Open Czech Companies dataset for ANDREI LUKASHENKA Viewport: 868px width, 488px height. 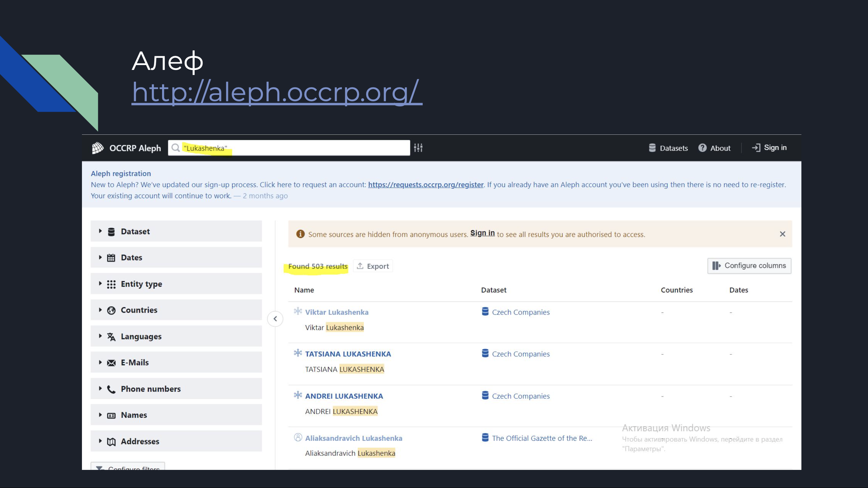pos(521,396)
